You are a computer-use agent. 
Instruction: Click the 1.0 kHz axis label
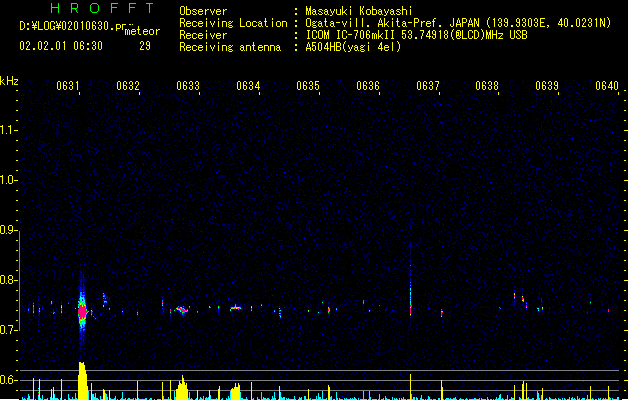[x=8, y=180]
